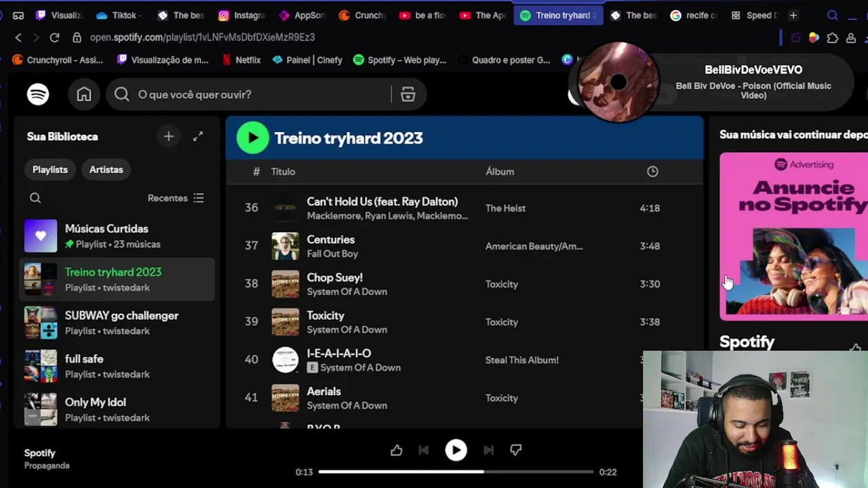Skip to the previous track
This screenshot has height=488, width=868.
(424, 450)
